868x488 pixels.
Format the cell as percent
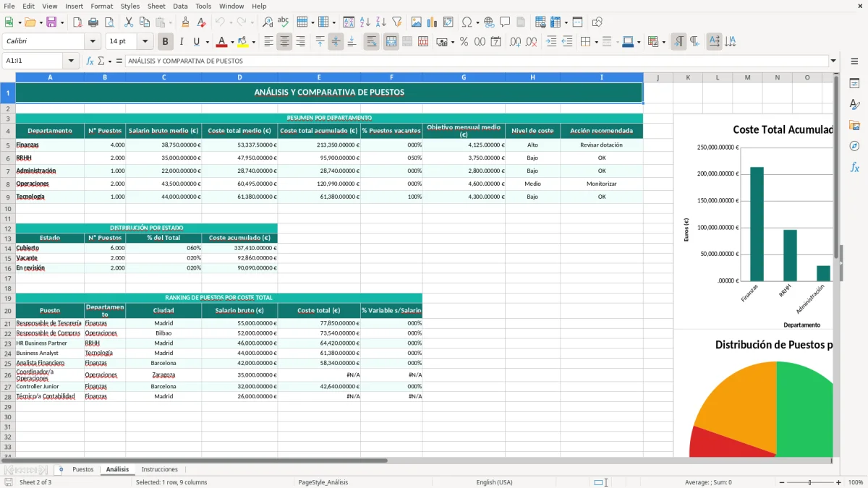pyautogui.click(x=464, y=42)
